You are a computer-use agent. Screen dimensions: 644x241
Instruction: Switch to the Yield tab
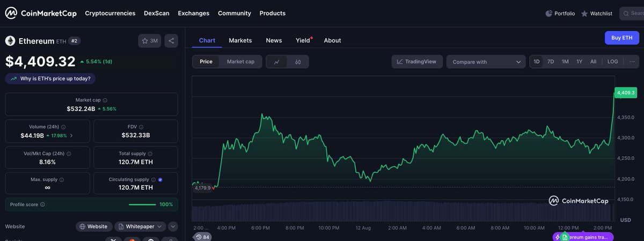click(x=303, y=40)
